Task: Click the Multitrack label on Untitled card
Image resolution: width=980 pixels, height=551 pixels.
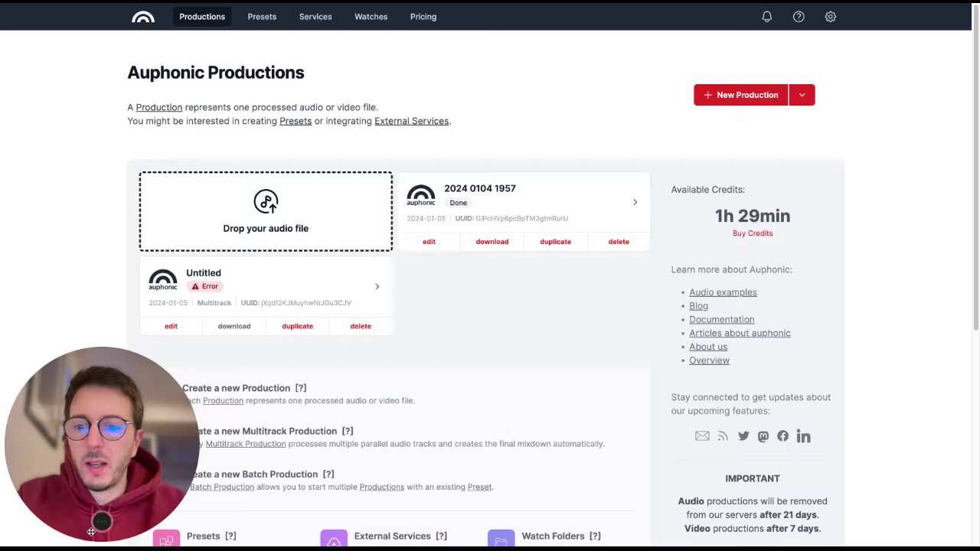Action: (x=214, y=303)
